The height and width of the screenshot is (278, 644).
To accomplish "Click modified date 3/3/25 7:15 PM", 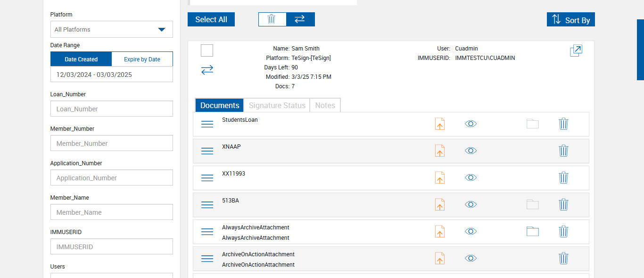I will coord(311,77).
